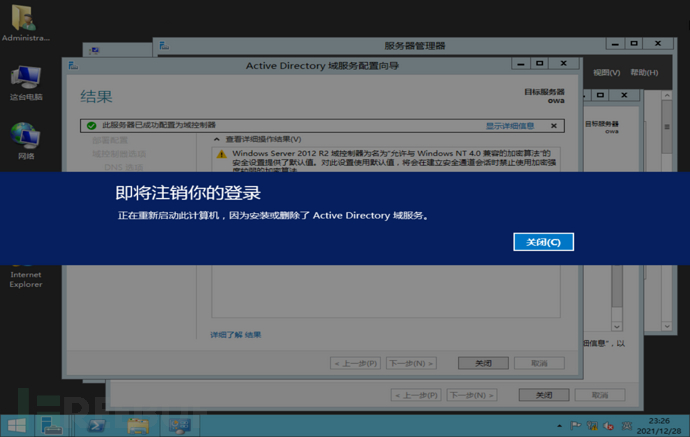Open 帮助(H) menu in Server Manager

tap(644, 73)
